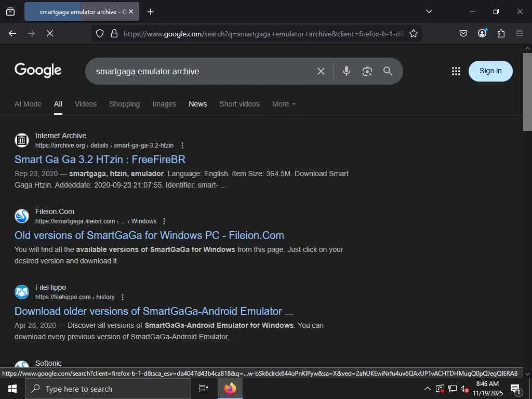
Task: Open Firefox View icon in tab strip
Action: [x=10, y=11]
